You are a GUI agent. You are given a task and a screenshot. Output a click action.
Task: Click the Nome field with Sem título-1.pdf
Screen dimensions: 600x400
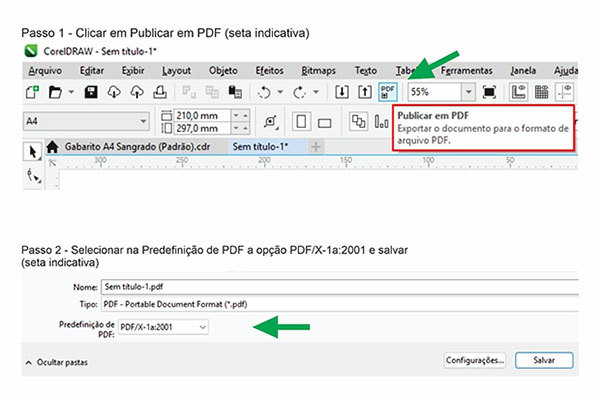click(340, 287)
